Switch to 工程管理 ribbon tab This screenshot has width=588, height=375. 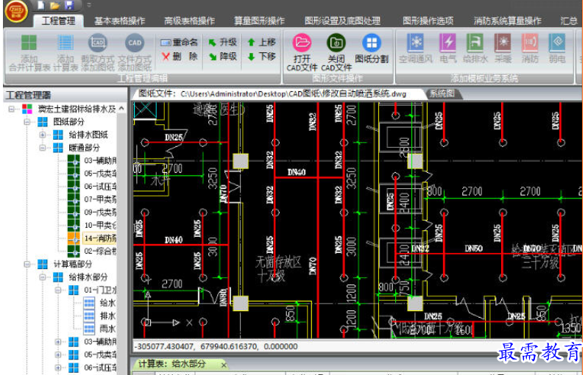pos(58,21)
